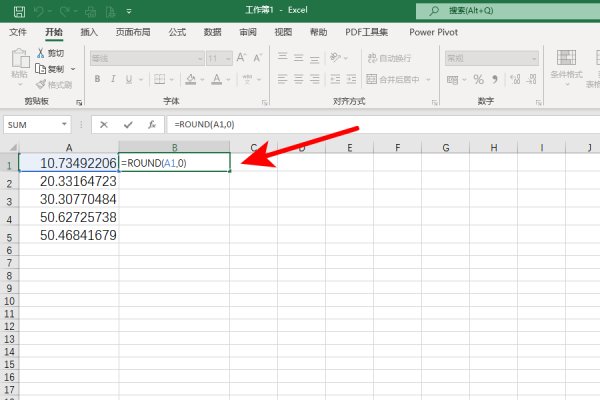Expand the Fill Color palette arrow
The width and height of the screenshot is (600, 400).
(202, 80)
